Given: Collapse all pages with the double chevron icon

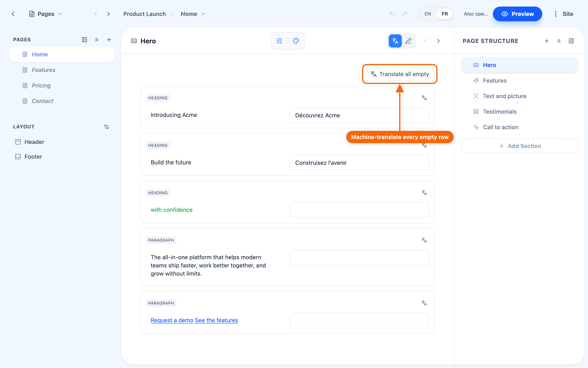Looking at the screenshot, I should tap(97, 40).
